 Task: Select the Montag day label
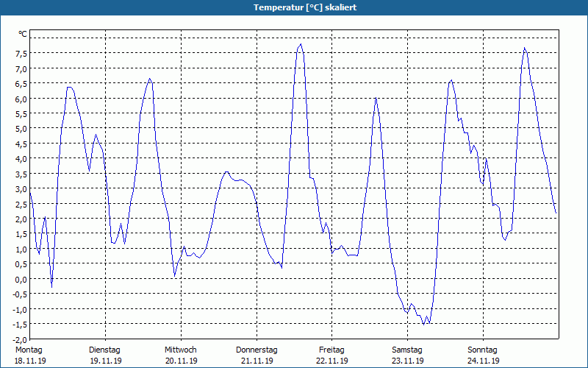point(29,350)
